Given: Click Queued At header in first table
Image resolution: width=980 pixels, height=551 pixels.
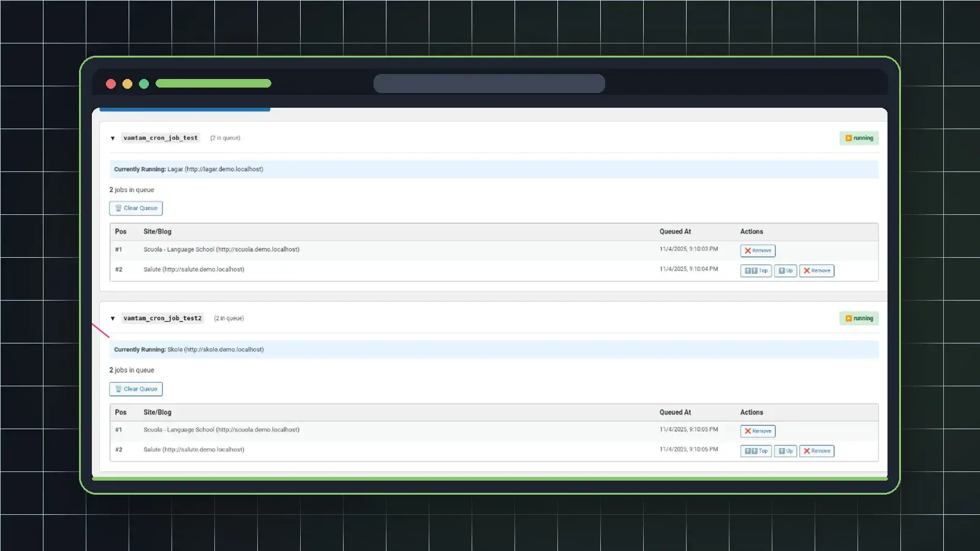Looking at the screenshot, I should [675, 232].
